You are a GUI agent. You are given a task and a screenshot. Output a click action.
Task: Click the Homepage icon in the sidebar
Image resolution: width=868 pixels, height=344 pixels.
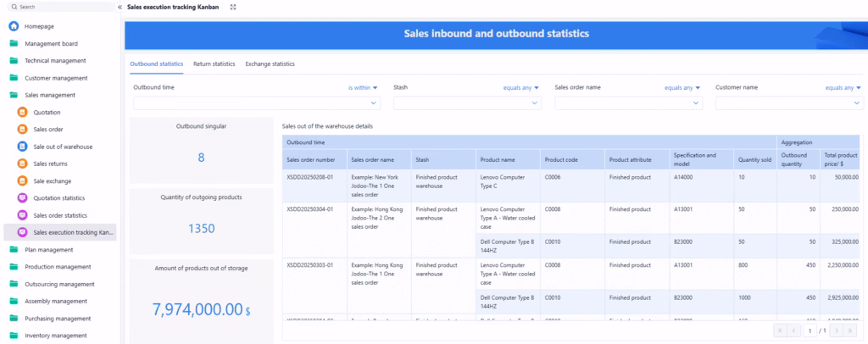click(14, 26)
